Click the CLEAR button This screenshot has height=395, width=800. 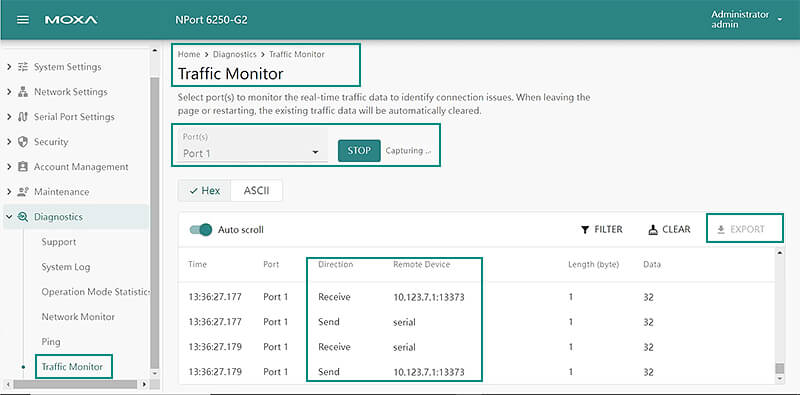point(669,230)
